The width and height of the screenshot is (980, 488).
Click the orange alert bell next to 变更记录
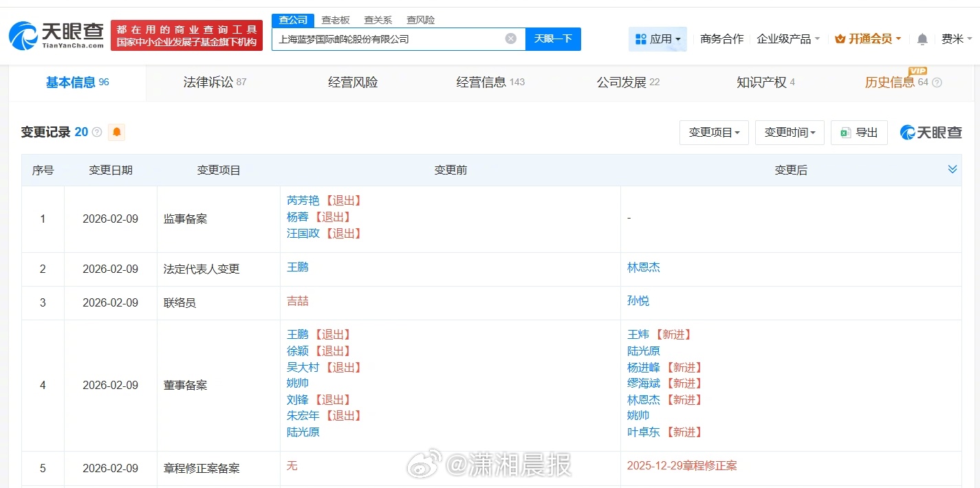116,132
